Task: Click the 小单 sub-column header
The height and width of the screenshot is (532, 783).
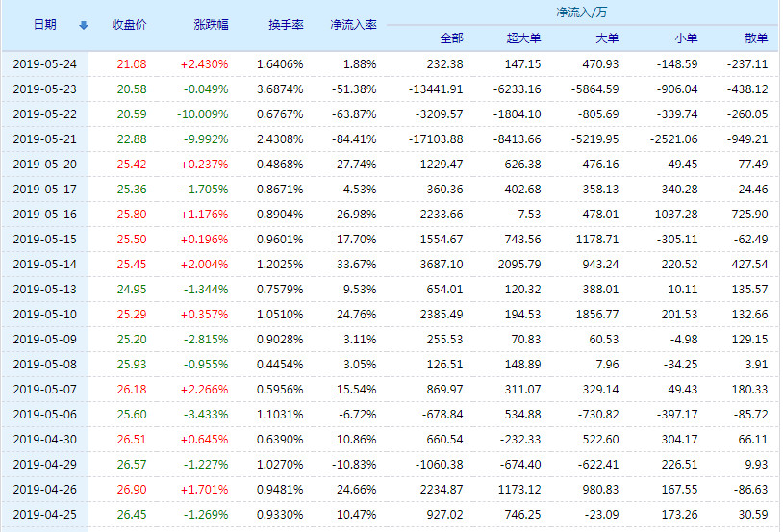Action: click(685, 38)
